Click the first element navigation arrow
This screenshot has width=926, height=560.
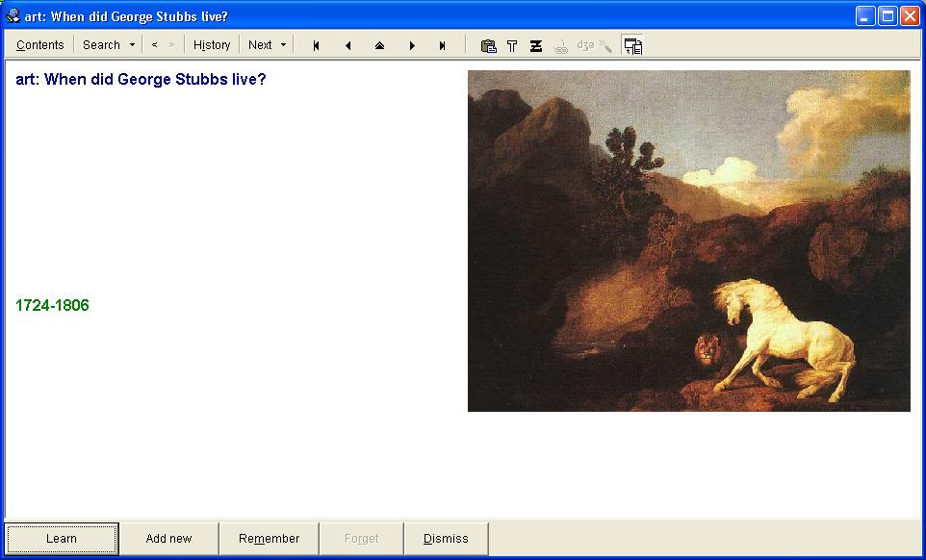pos(316,45)
